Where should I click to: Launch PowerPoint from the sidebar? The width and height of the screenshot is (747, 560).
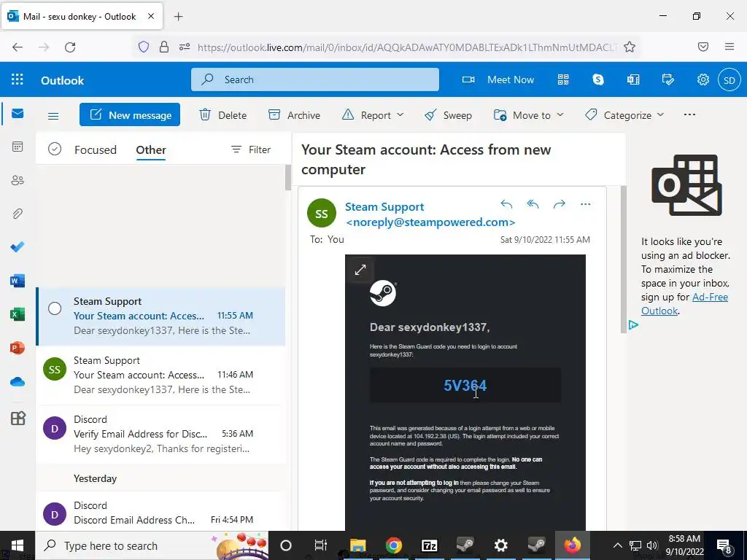click(18, 348)
